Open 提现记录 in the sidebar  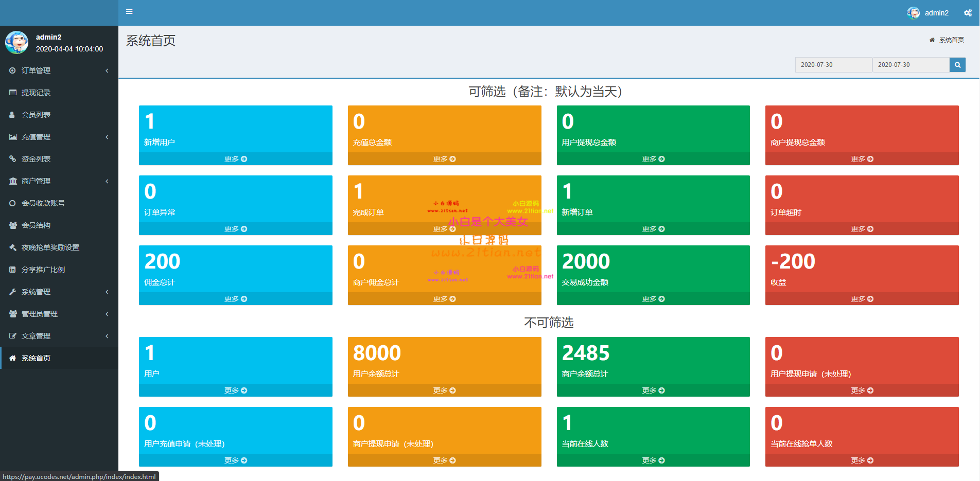36,93
